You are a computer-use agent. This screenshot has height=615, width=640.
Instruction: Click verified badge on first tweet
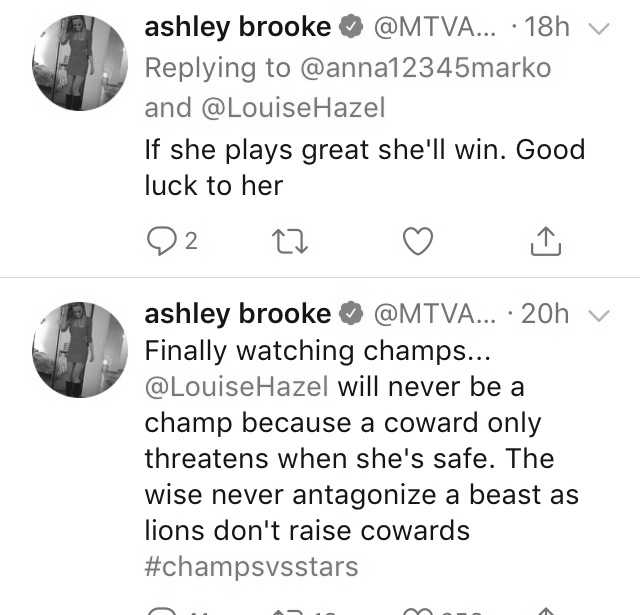coord(351,27)
